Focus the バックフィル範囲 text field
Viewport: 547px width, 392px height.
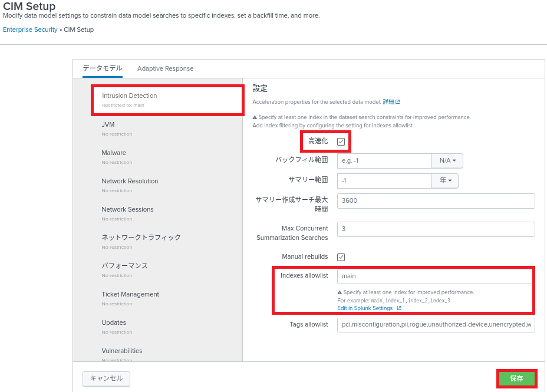pyautogui.click(x=384, y=161)
